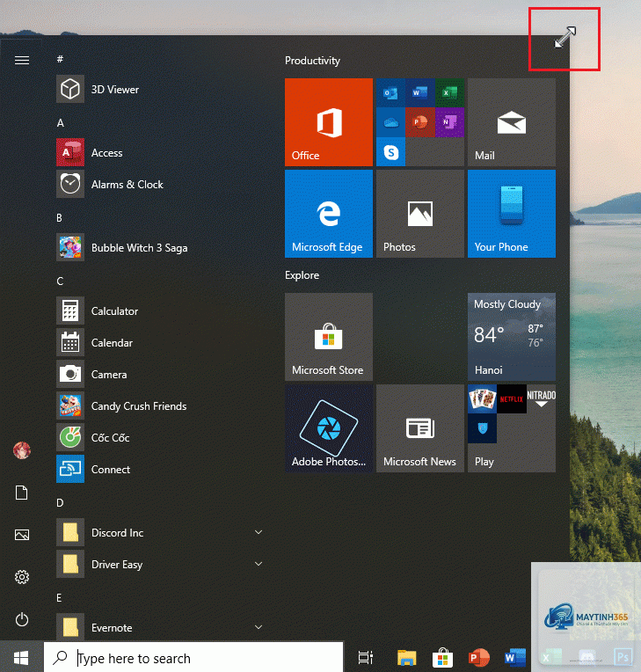The height and width of the screenshot is (672, 641).
Task: Click the Productivity group header
Action: (x=312, y=61)
